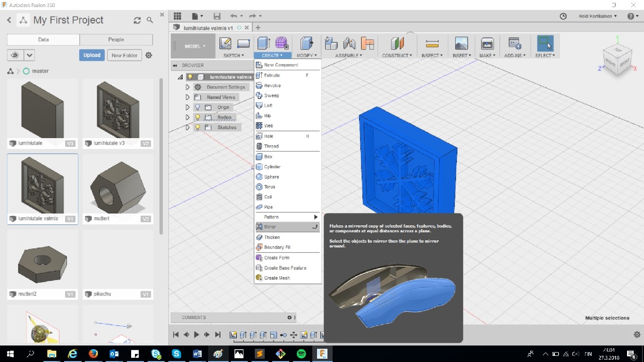Open the SKETCH dropdown menu
This screenshot has height=362, width=644.
pyautogui.click(x=234, y=55)
